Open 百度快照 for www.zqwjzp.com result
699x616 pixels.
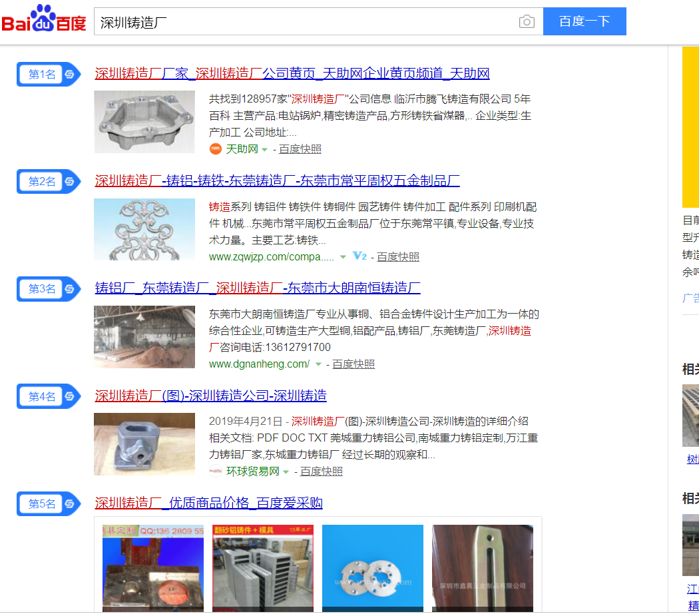click(398, 257)
